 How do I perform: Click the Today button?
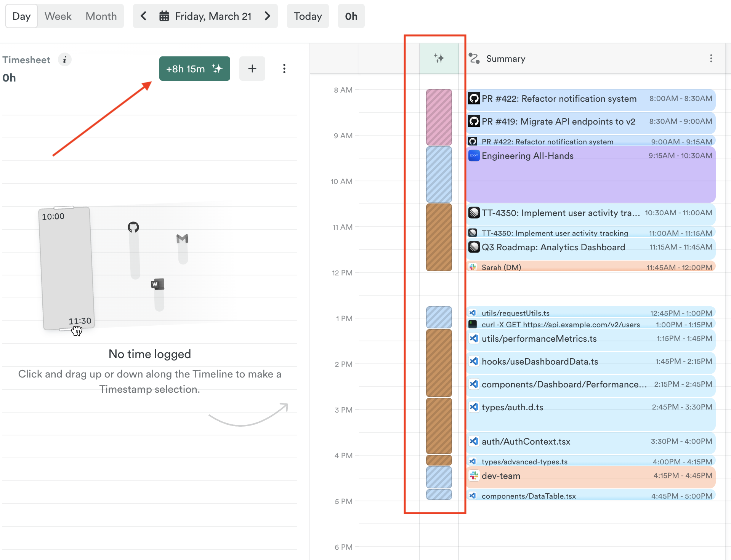pyautogui.click(x=308, y=16)
